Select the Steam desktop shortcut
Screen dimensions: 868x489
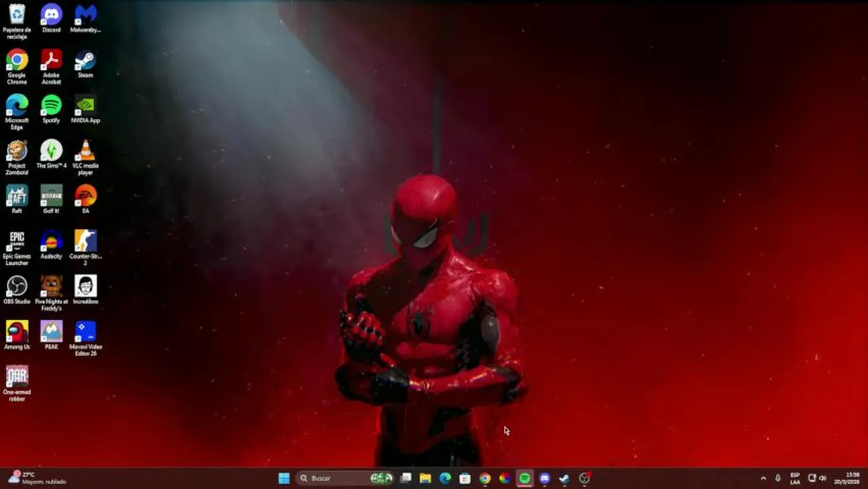(x=85, y=64)
